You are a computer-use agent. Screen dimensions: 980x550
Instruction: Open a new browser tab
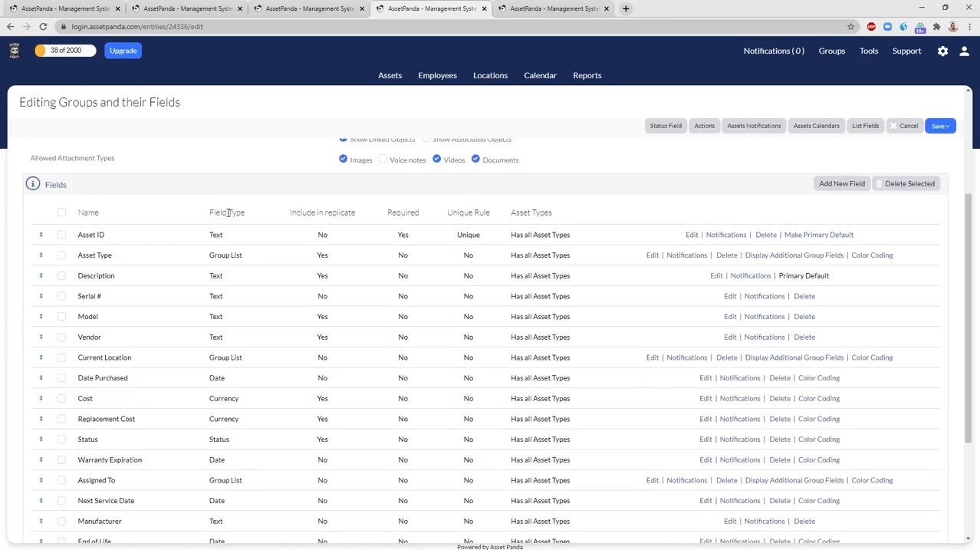click(626, 8)
